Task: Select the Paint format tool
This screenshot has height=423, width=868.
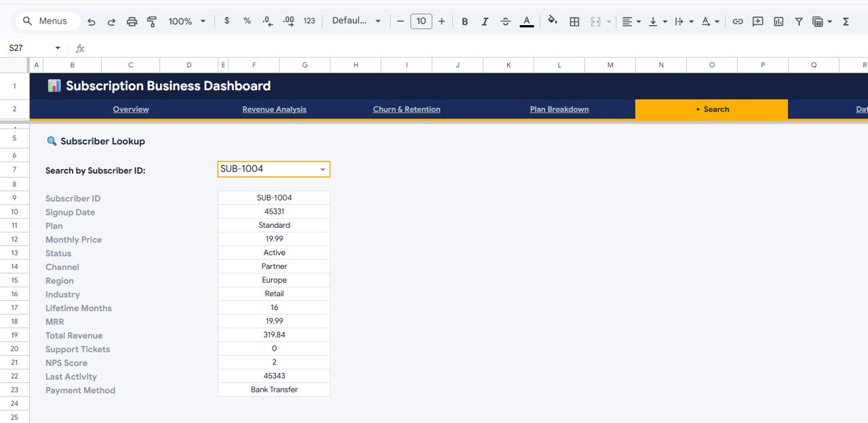Action: 152,21
